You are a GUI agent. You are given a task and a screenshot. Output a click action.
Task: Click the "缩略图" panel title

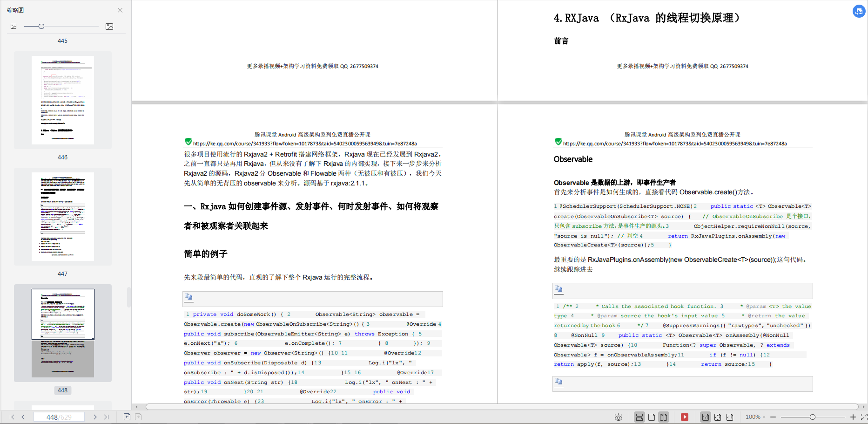pyautogui.click(x=15, y=10)
